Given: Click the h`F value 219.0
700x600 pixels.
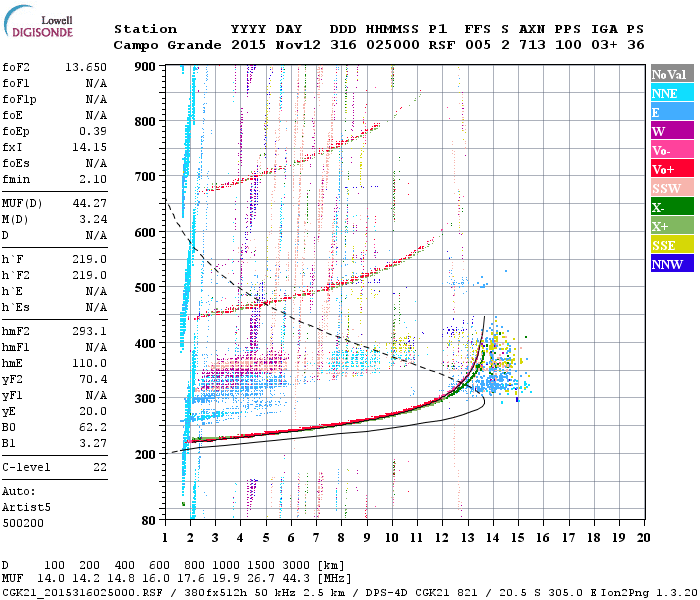Looking at the screenshot, I should point(89,259).
